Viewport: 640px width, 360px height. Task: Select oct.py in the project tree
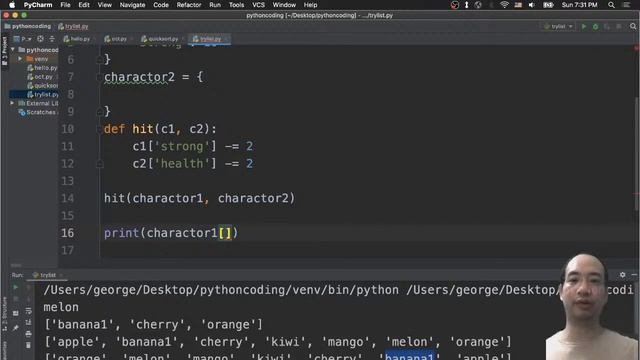tap(40, 77)
